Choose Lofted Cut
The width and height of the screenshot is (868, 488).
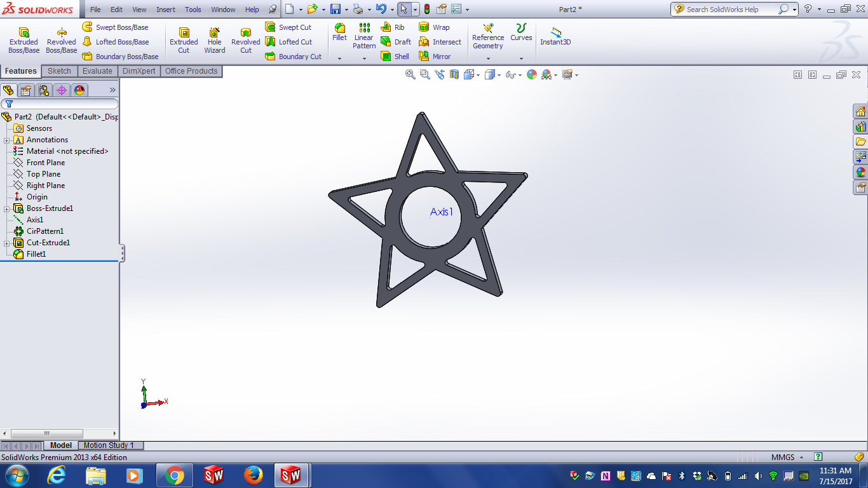pos(288,42)
